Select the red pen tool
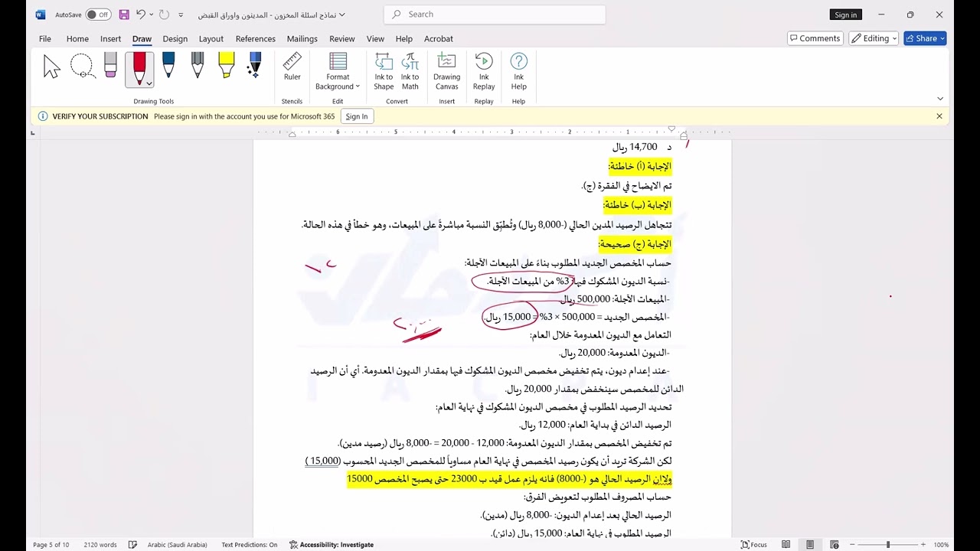980x551 pixels. pyautogui.click(x=139, y=69)
